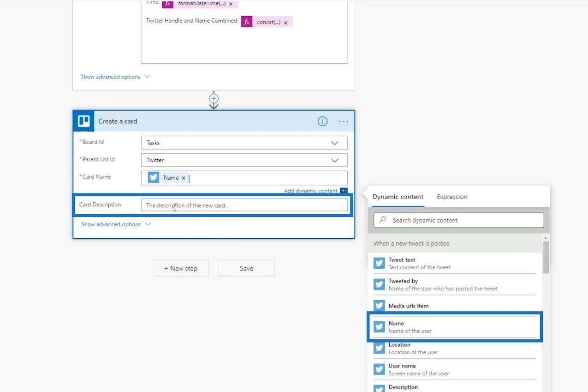The height and width of the screenshot is (392, 588).
Task: Insert User name dynamic content
Action: (x=454, y=369)
